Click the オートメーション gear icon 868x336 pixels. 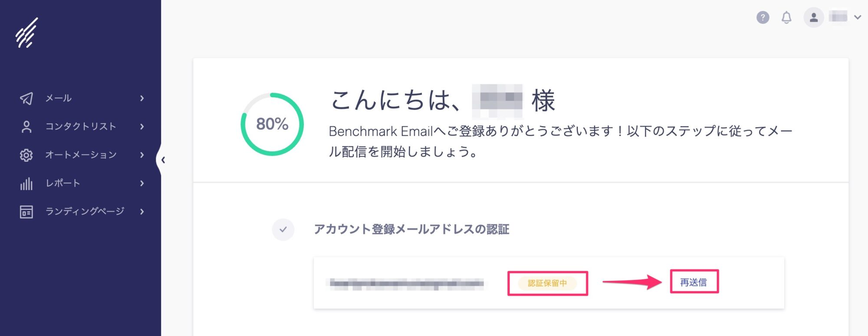(26, 155)
